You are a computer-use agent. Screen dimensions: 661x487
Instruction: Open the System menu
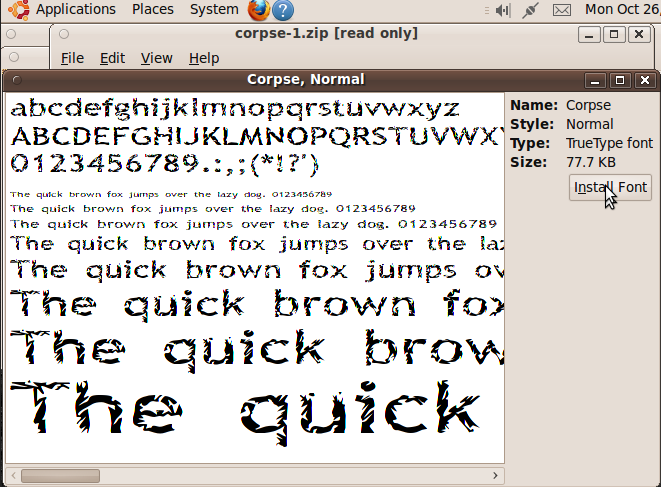click(214, 9)
